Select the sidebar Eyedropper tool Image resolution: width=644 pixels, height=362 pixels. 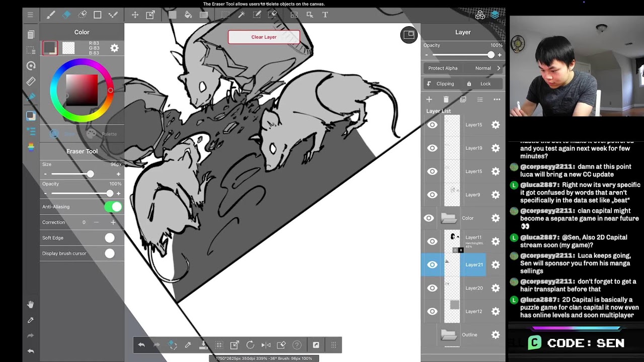click(31, 320)
